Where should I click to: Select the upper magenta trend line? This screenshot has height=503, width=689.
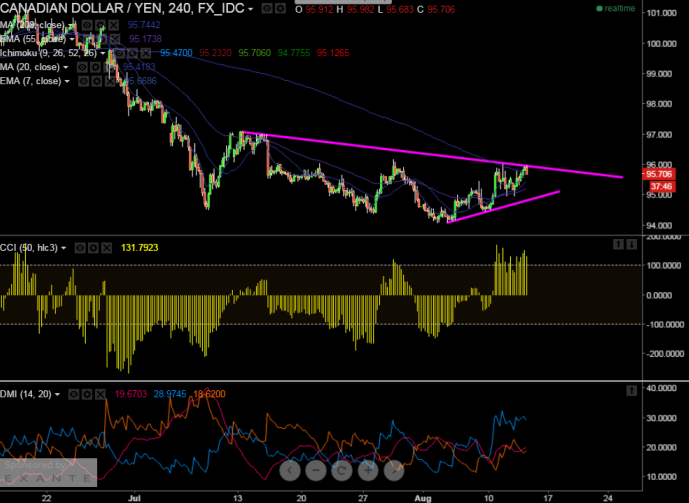(x=432, y=155)
